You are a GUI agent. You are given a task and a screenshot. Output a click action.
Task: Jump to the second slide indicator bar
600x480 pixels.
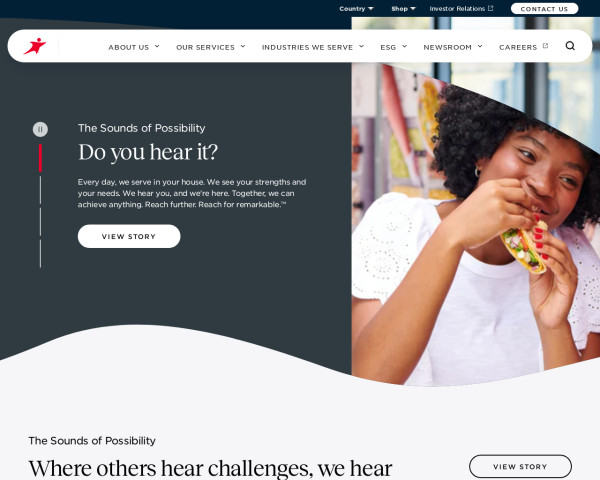[40, 190]
